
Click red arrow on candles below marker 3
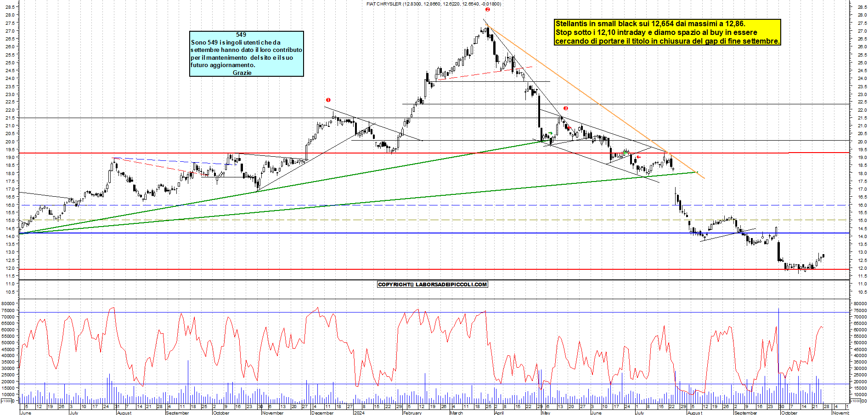pyautogui.click(x=568, y=128)
